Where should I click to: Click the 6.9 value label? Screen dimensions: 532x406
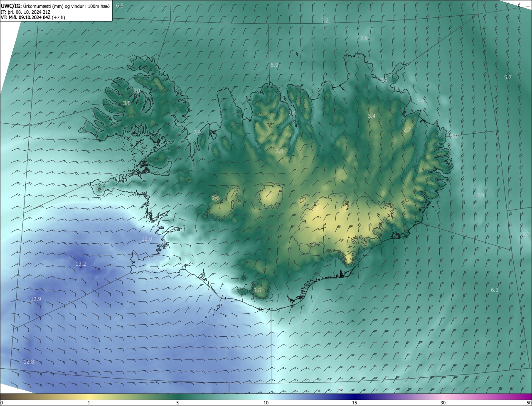[274, 65]
